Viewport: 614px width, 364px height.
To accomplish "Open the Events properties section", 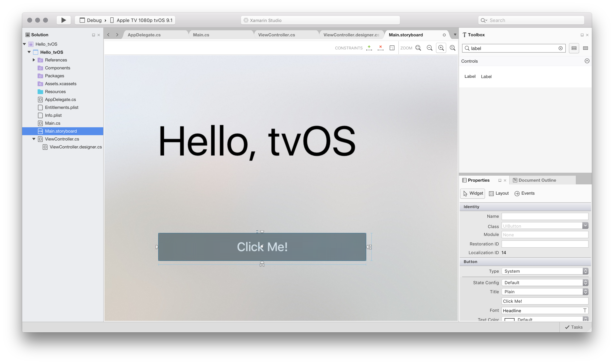I will 524,193.
